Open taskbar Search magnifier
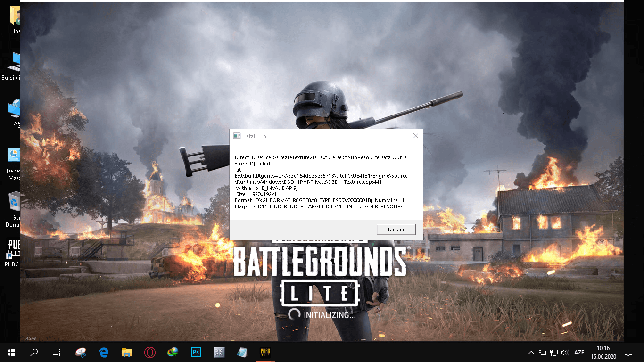This screenshot has width=644, height=362. point(34,352)
